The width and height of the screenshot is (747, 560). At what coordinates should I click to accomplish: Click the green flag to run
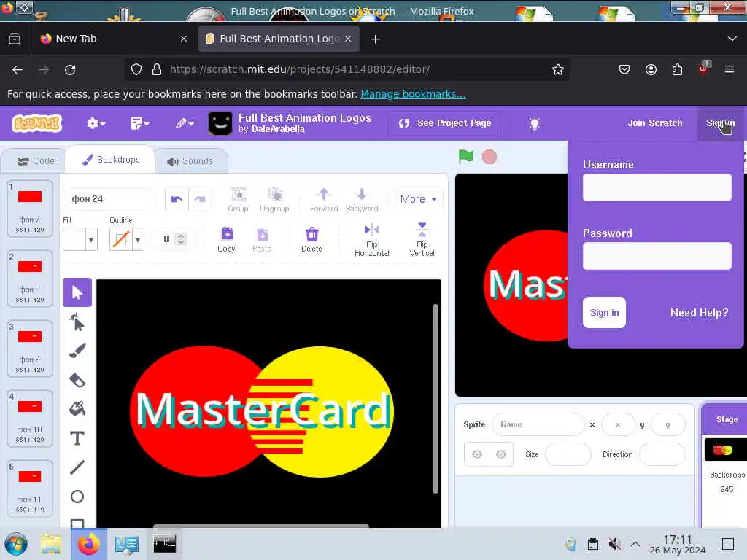pos(465,156)
